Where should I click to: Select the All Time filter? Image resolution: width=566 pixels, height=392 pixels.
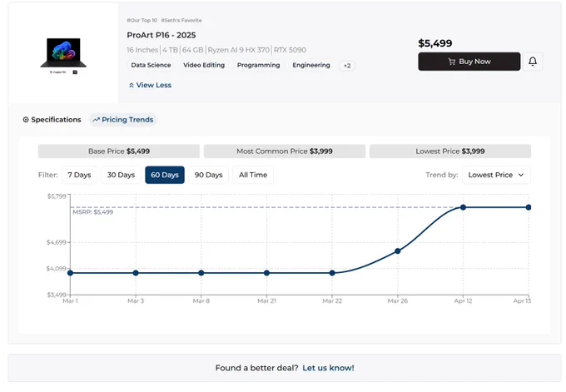coord(253,175)
